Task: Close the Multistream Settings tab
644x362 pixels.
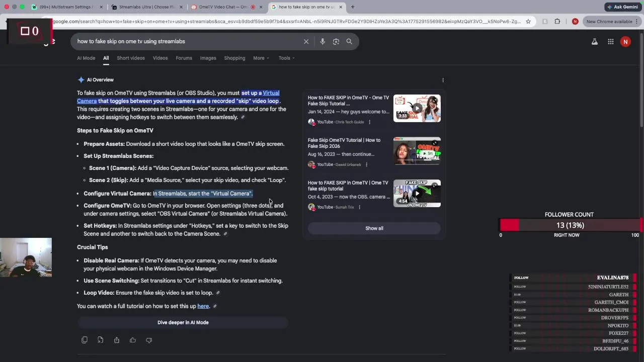Action: pos(101,7)
